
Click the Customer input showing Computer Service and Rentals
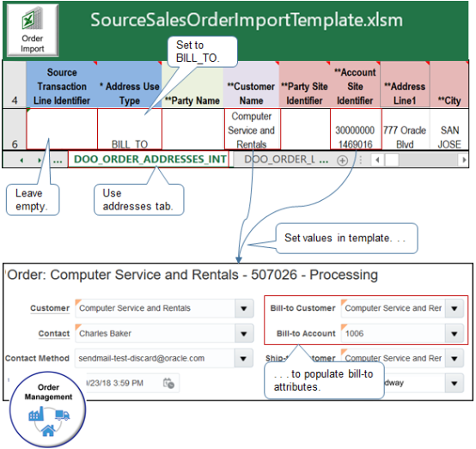point(155,308)
